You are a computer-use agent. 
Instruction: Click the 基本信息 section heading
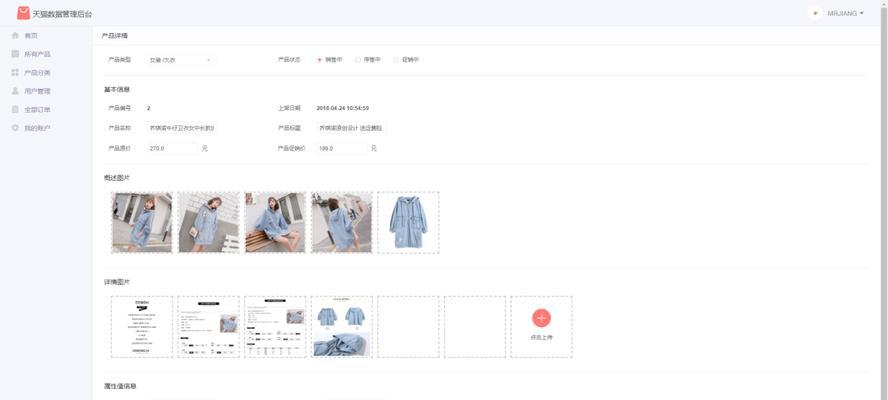[117, 90]
